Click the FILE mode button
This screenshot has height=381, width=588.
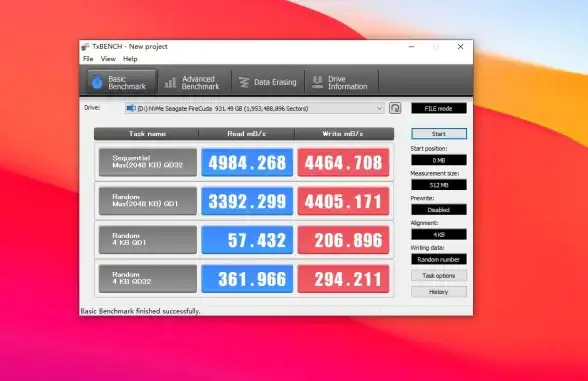pos(439,108)
